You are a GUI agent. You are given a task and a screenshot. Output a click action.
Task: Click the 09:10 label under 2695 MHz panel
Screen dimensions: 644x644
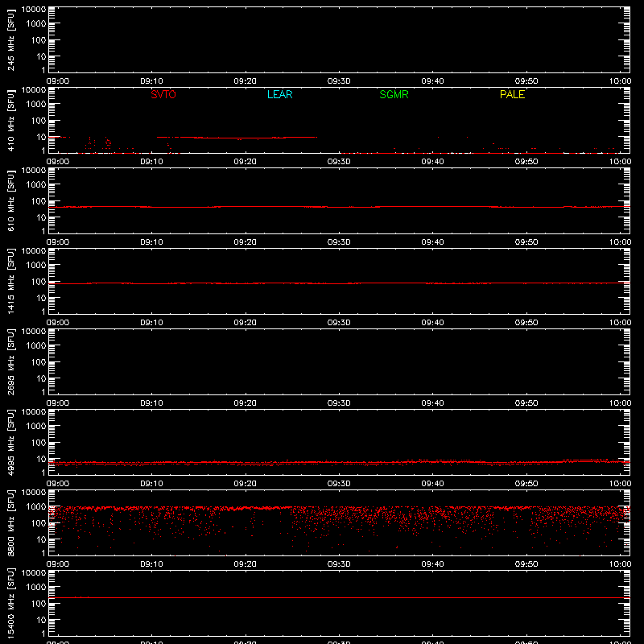pyautogui.click(x=151, y=403)
